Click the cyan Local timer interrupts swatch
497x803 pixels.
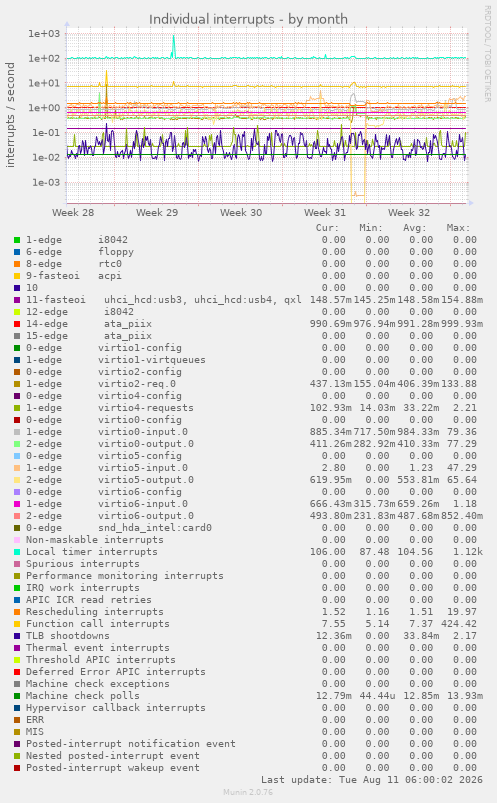[17, 552]
